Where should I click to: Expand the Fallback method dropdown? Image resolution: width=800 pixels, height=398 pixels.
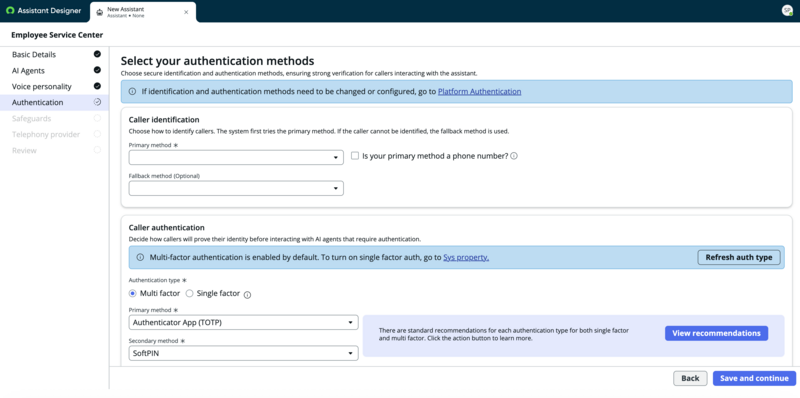coord(236,188)
